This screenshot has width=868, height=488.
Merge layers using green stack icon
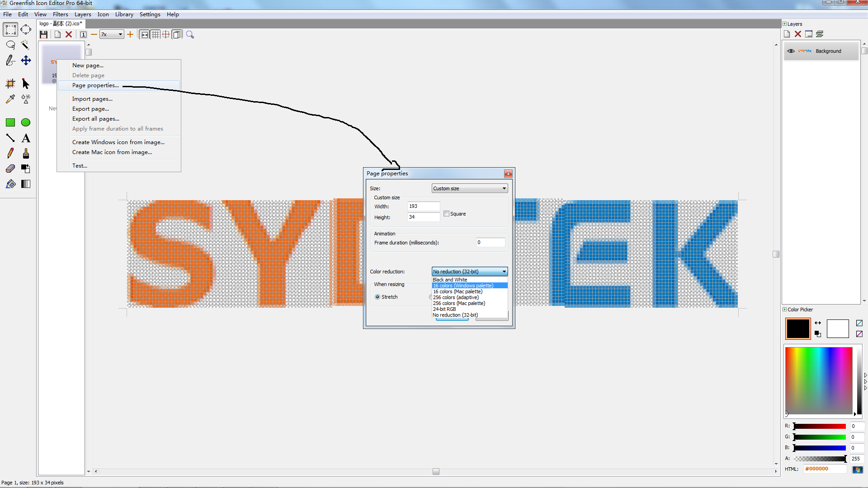[x=820, y=34]
